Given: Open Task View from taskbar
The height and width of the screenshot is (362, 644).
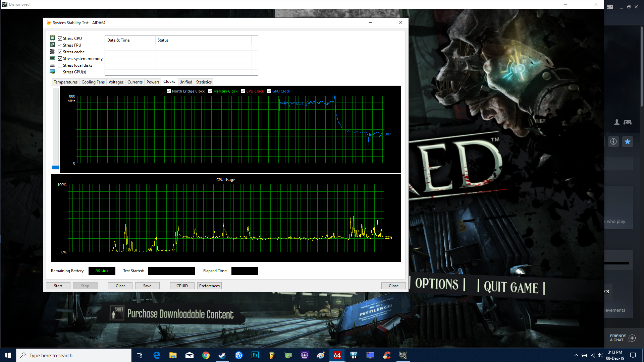Looking at the screenshot, I should [140, 355].
